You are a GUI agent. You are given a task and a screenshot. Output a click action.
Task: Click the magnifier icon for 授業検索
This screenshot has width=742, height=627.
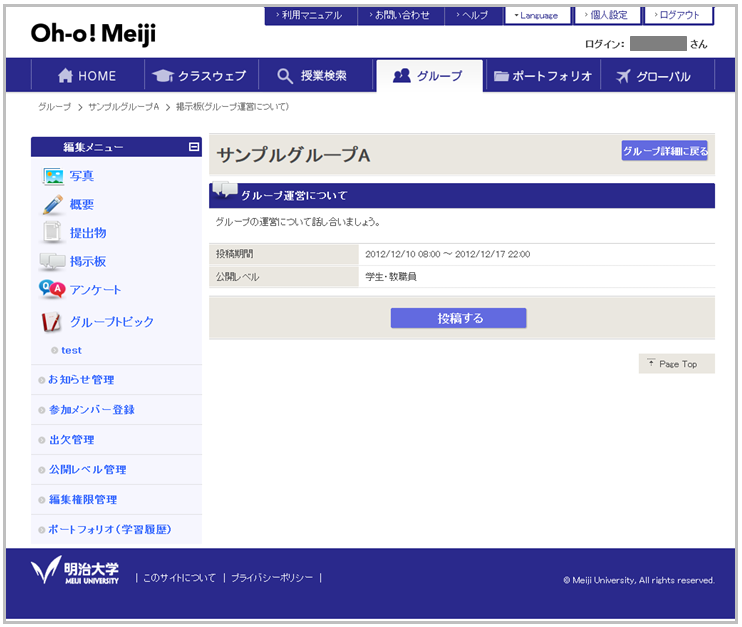point(285,76)
